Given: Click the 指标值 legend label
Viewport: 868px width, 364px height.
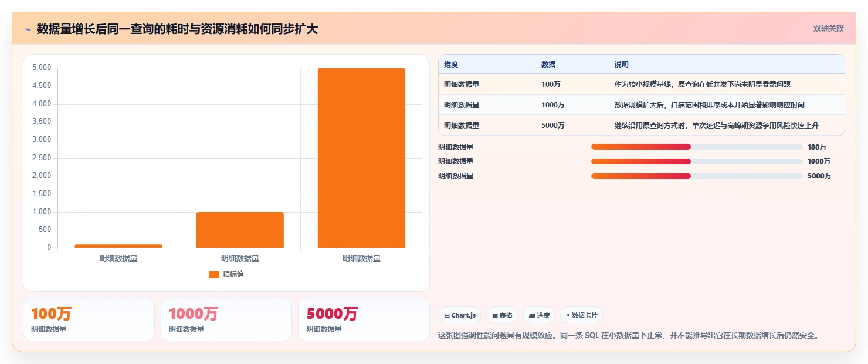Looking at the screenshot, I should tap(233, 274).
